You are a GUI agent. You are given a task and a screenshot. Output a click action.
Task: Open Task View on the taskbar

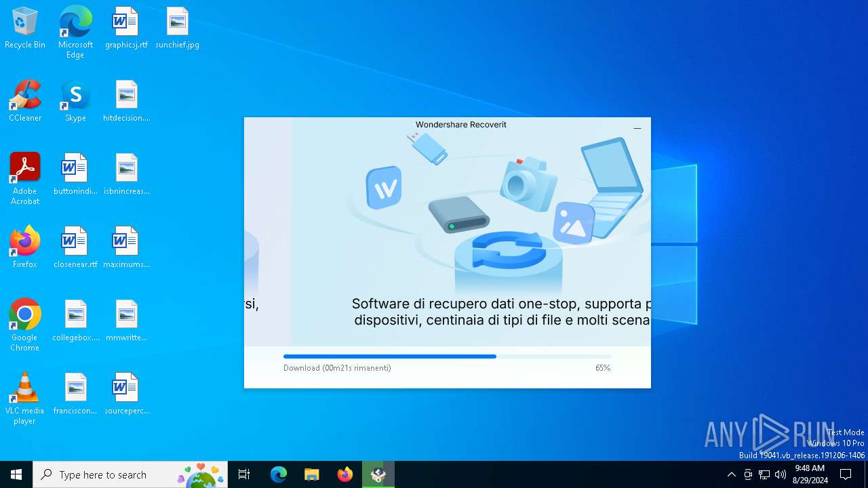(244, 474)
